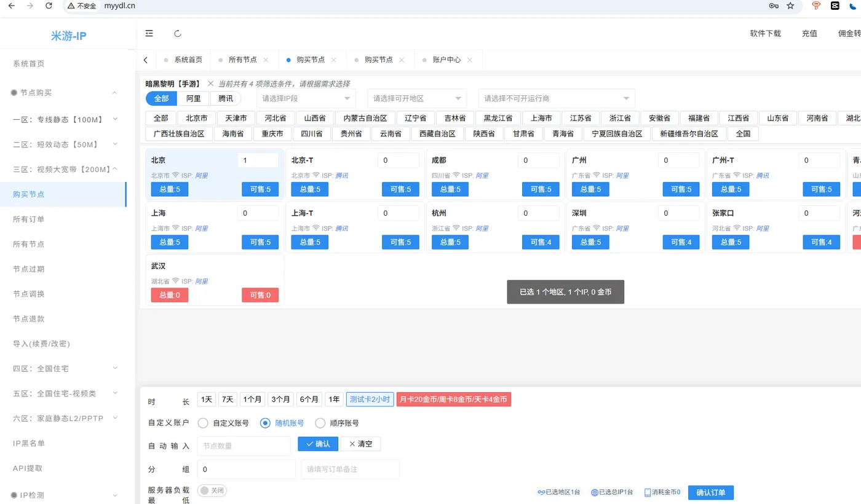The width and height of the screenshot is (861, 504).
Task: Expand the IP检测 sidebar group
Action: (x=63, y=495)
